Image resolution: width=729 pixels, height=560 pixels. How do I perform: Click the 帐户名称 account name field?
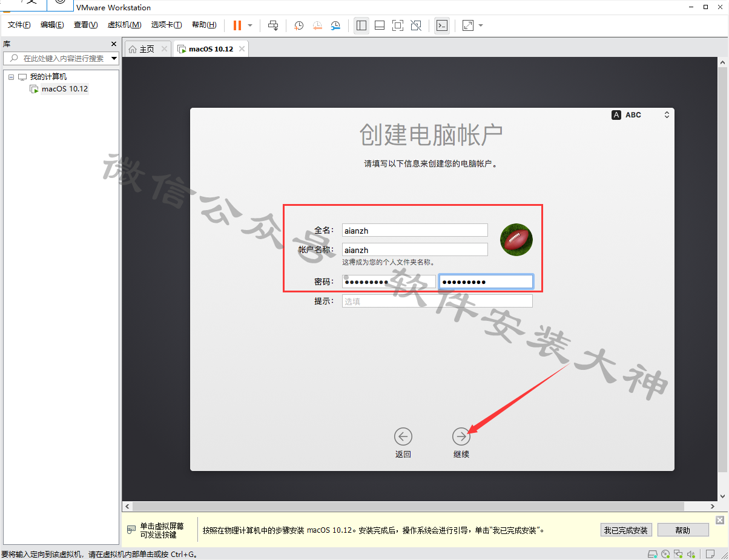415,249
